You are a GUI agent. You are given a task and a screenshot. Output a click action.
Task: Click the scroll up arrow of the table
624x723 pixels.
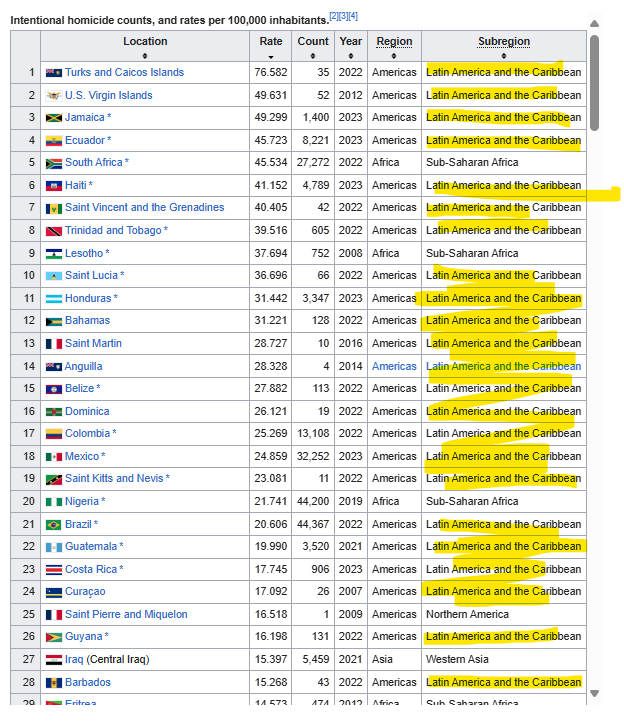coord(594,24)
